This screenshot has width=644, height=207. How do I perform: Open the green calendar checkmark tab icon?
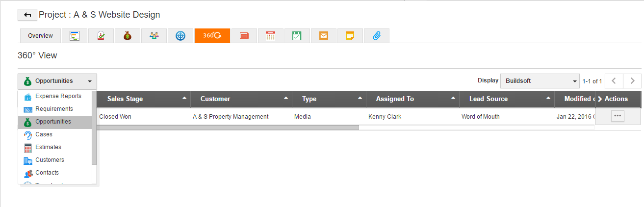pos(297,36)
